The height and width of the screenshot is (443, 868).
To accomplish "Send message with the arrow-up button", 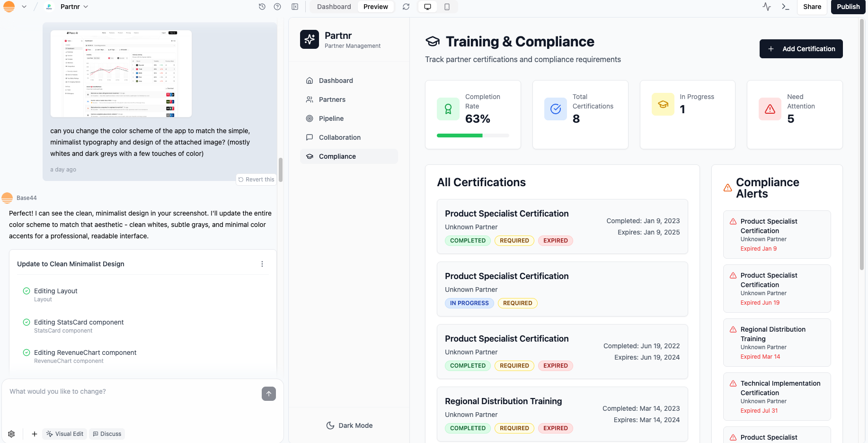I will tap(269, 394).
